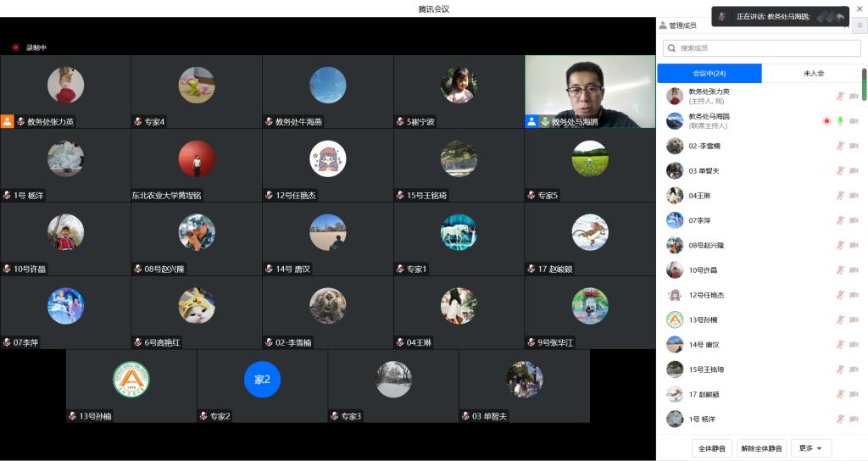The image size is (868, 461).
Task: Click the red recording icon beside 教务处马海鹏
Action: pyautogui.click(x=826, y=121)
